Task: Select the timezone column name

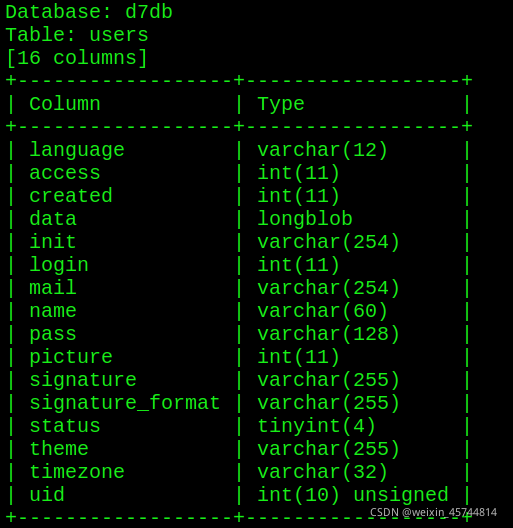Action: (x=77, y=472)
